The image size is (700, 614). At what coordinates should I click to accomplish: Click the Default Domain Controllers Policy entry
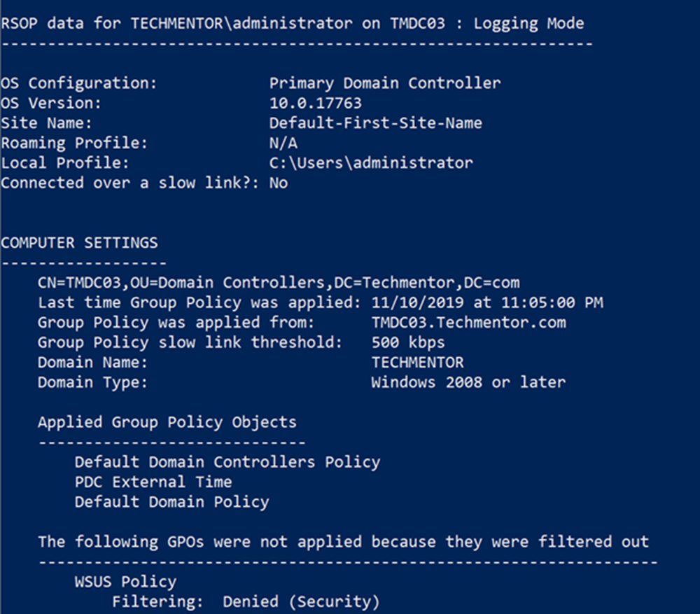point(227,462)
